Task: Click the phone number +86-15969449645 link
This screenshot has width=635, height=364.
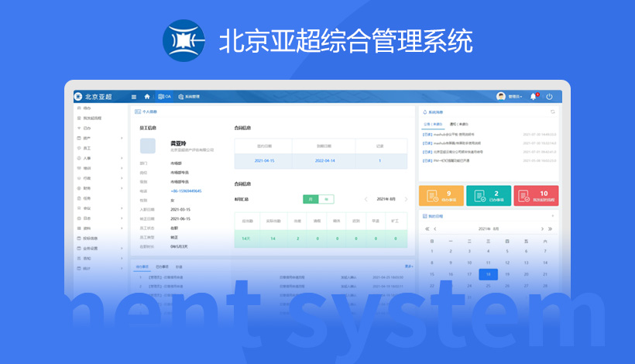Action: point(187,191)
